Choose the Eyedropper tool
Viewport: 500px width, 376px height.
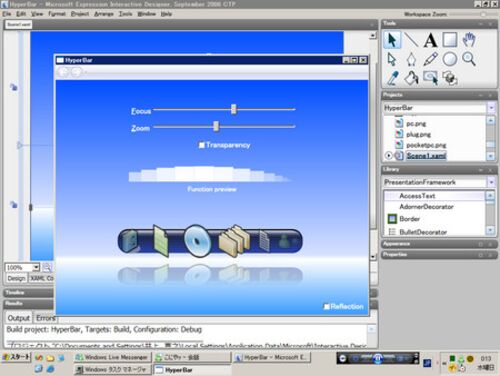pos(392,78)
